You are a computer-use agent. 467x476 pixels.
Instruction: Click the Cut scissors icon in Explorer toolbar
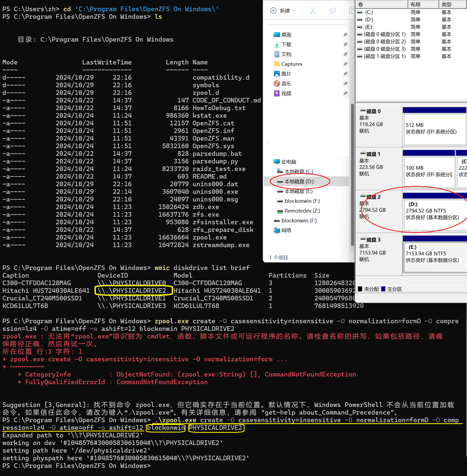coord(313,11)
